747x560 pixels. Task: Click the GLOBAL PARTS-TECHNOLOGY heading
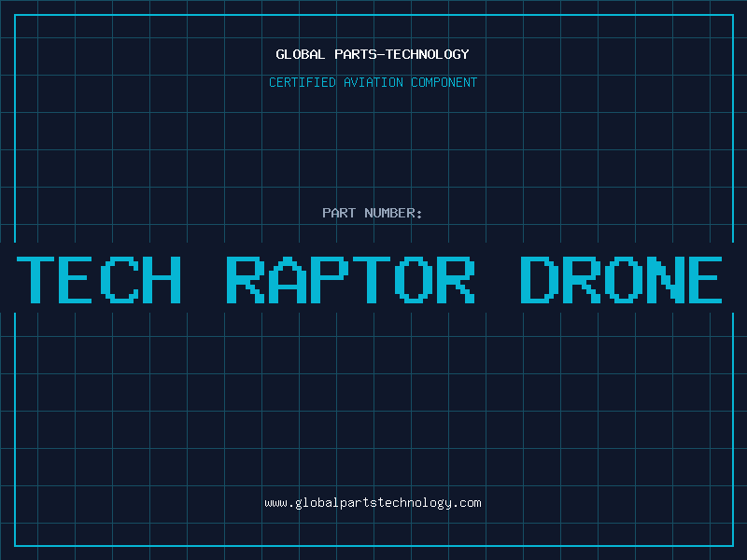(373, 54)
